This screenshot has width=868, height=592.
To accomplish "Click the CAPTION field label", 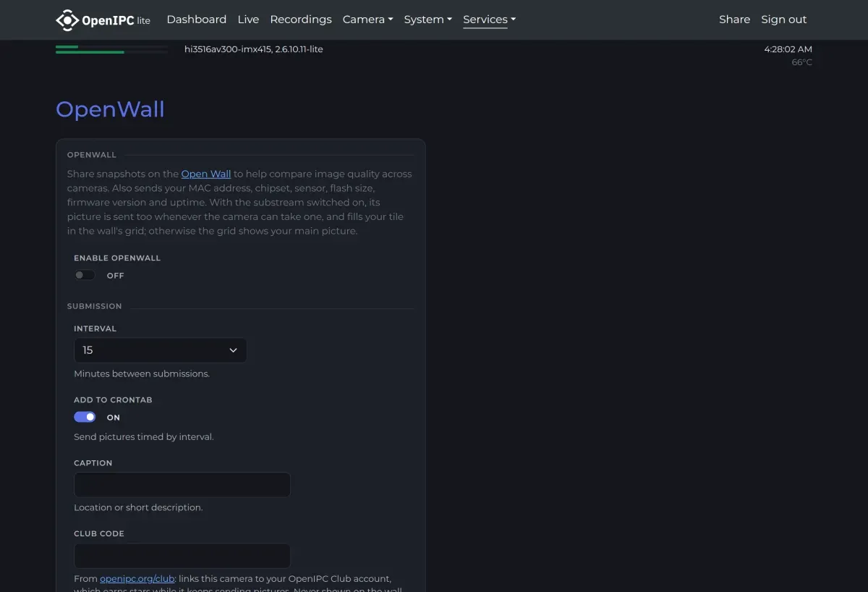I will point(93,463).
